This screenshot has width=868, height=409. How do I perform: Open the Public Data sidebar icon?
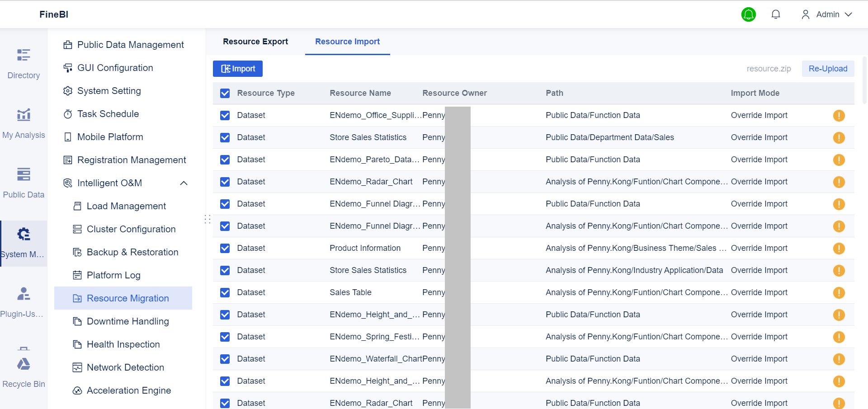click(x=24, y=182)
